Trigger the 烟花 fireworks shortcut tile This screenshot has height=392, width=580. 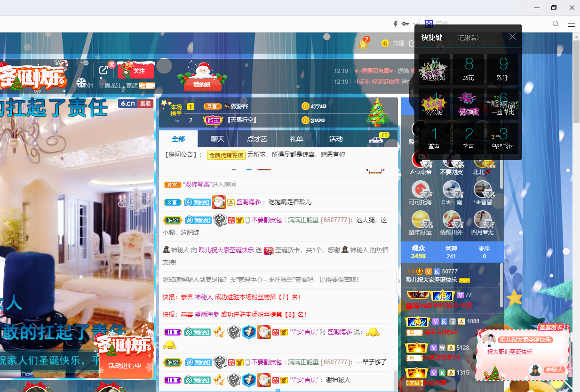click(469, 69)
